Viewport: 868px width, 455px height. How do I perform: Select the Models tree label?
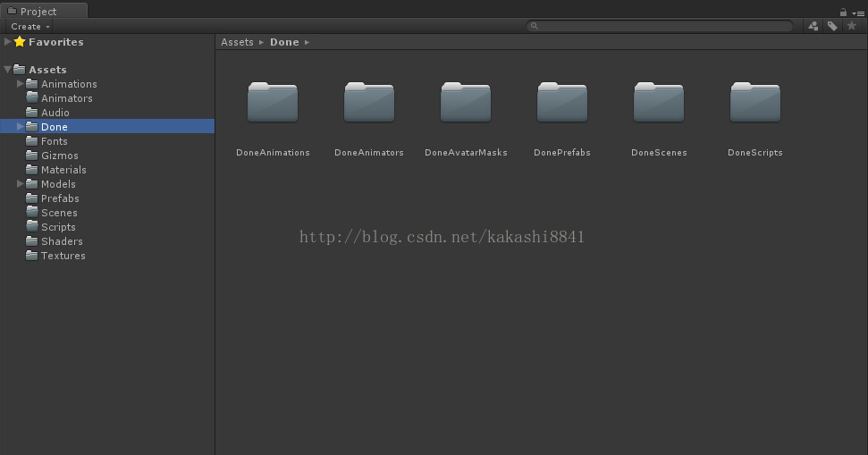58,184
